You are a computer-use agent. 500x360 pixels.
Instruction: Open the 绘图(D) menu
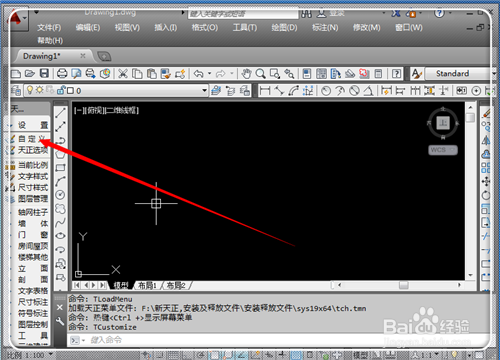click(284, 28)
